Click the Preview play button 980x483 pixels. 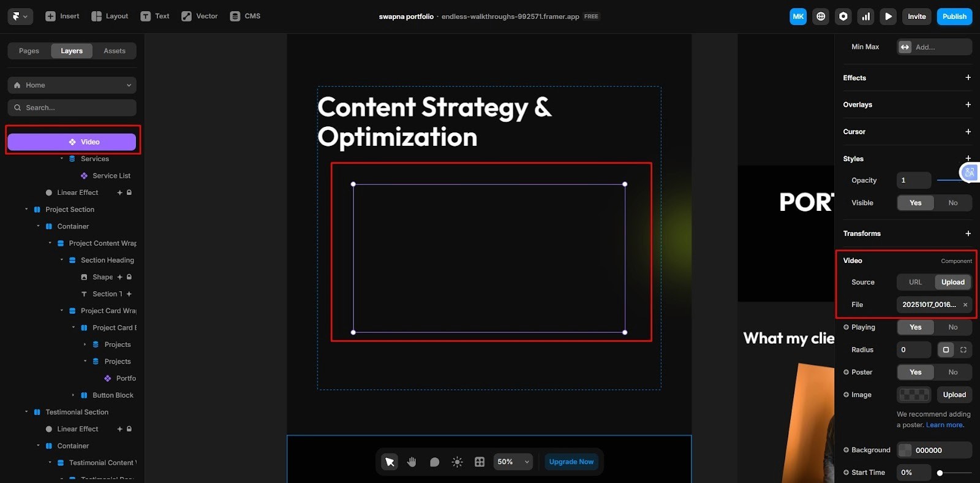889,17
